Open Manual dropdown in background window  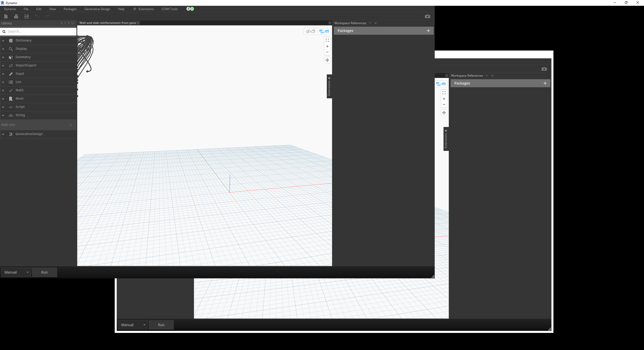133,325
